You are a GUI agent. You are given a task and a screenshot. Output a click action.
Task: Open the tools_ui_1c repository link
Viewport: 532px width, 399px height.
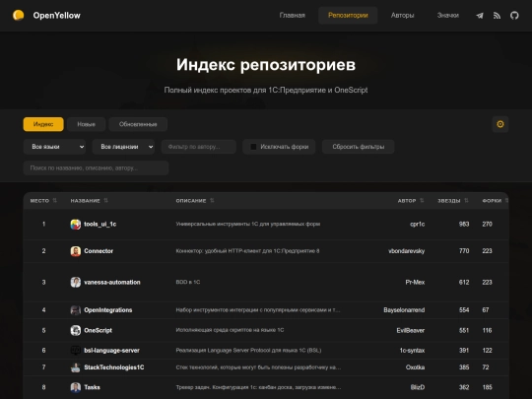pos(100,225)
